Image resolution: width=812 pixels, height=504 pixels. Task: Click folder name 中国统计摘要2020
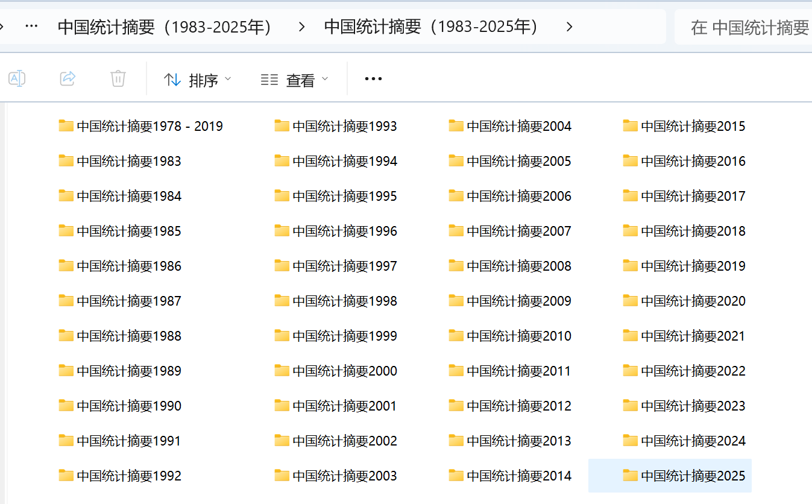click(693, 301)
